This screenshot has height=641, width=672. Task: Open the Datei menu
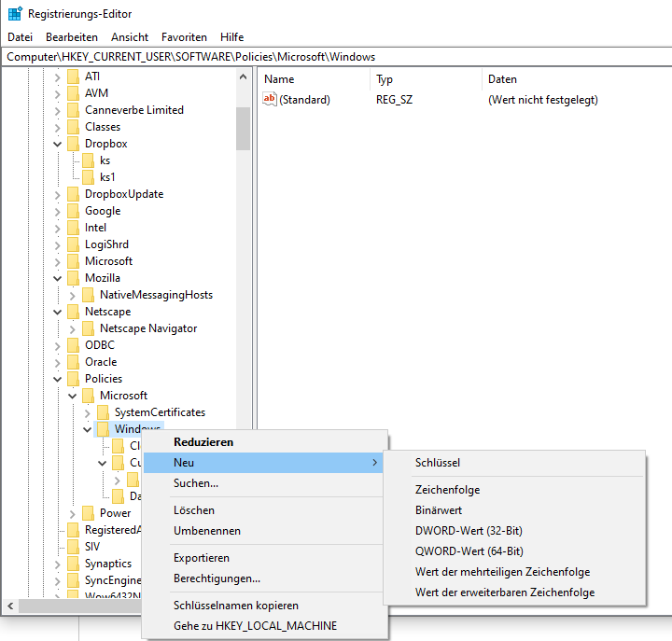pos(21,37)
